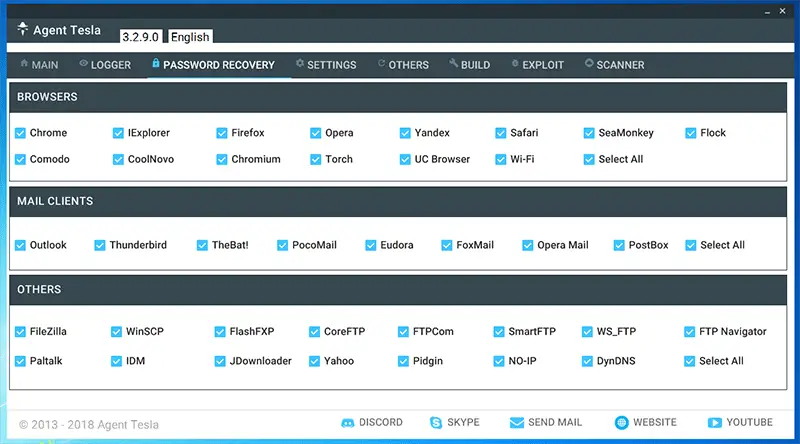Uncheck the Eudora checkbox
The width and height of the screenshot is (800, 444).
click(x=370, y=245)
